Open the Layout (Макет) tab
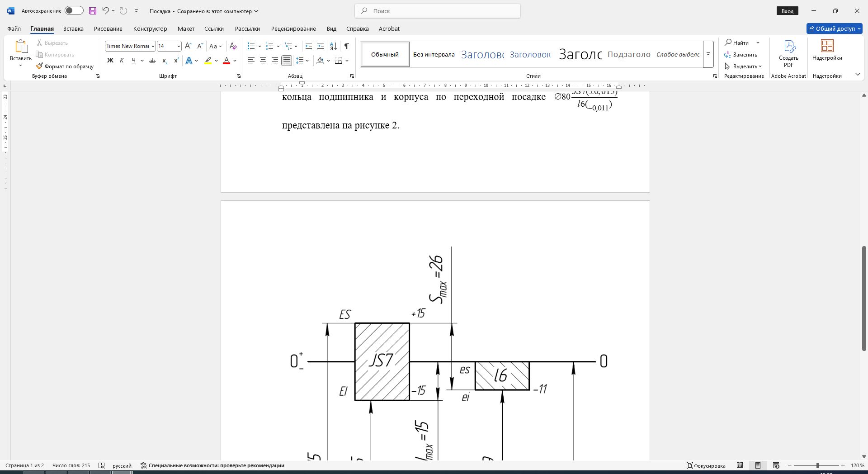The height and width of the screenshot is (474, 868). [186, 28]
